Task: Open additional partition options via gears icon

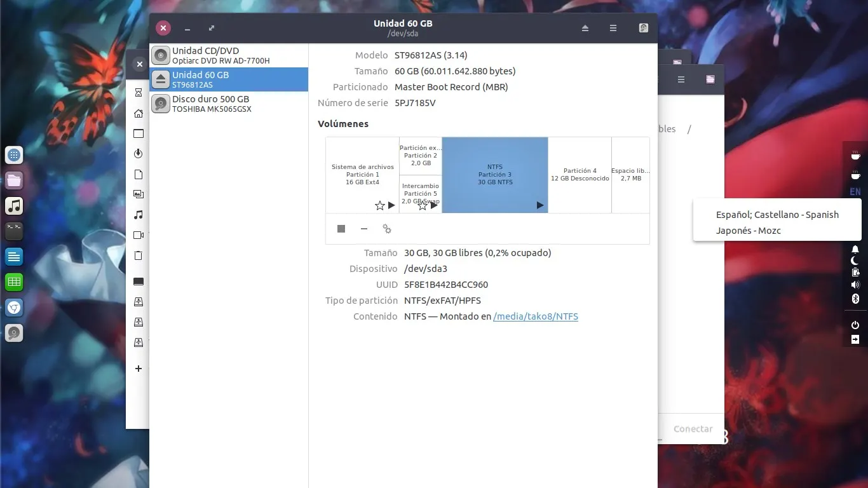Action: 386,229
